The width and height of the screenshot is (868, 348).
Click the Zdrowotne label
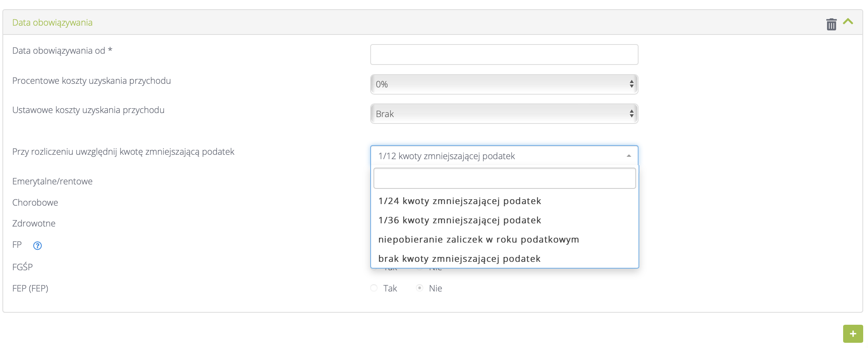[34, 223]
